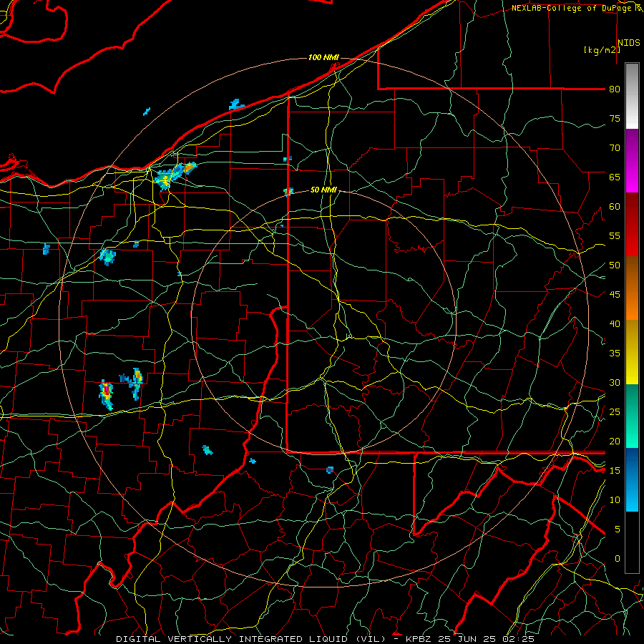Select the blue-cyan segment of the color scale
Viewport: 644px width, 644px height.
(x=632, y=479)
